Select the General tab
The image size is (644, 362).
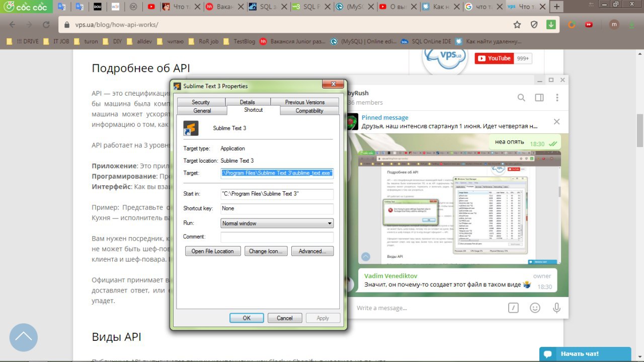tap(202, 111)
